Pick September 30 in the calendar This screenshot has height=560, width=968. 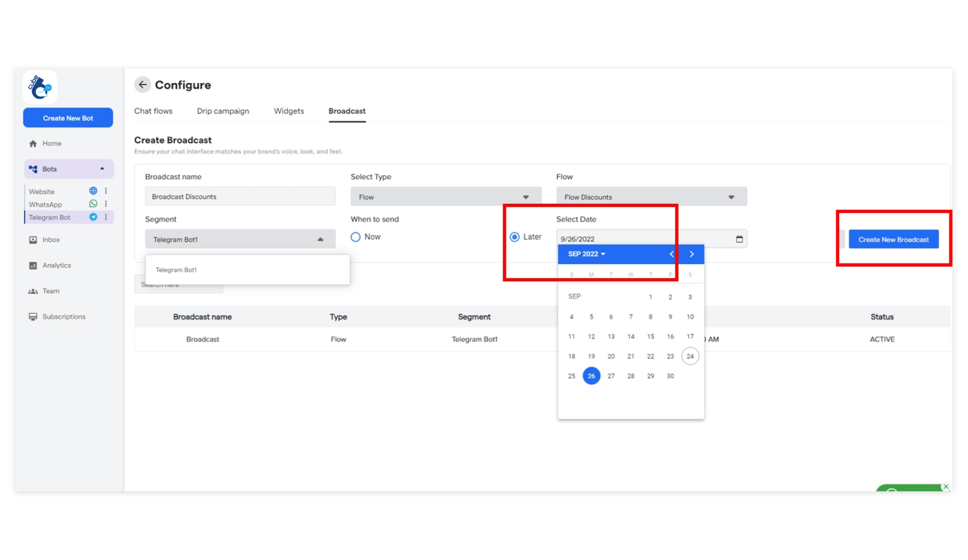point(670,376)
